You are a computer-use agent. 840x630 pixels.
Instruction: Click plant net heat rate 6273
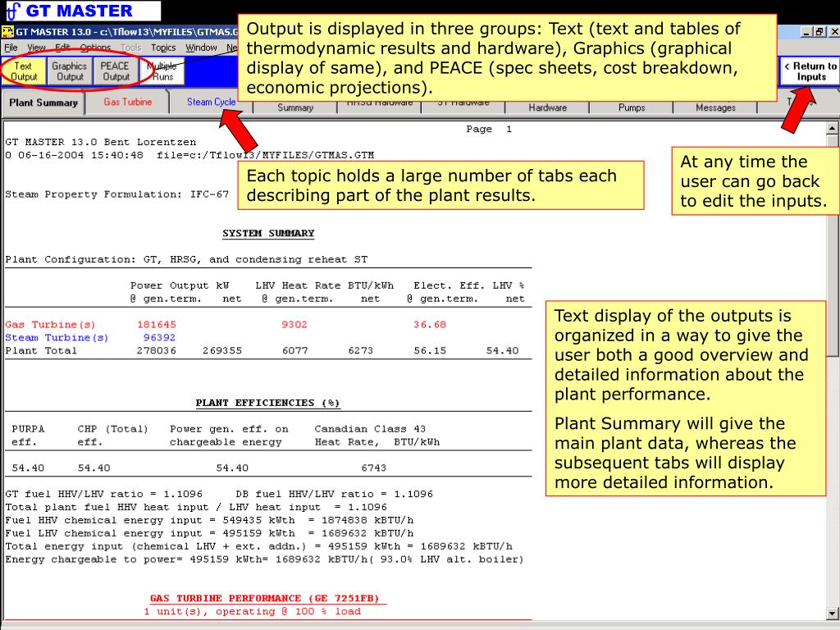[x=361, y=351]
